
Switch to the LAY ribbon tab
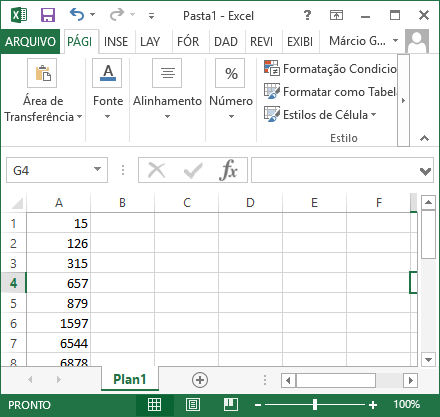150,42
